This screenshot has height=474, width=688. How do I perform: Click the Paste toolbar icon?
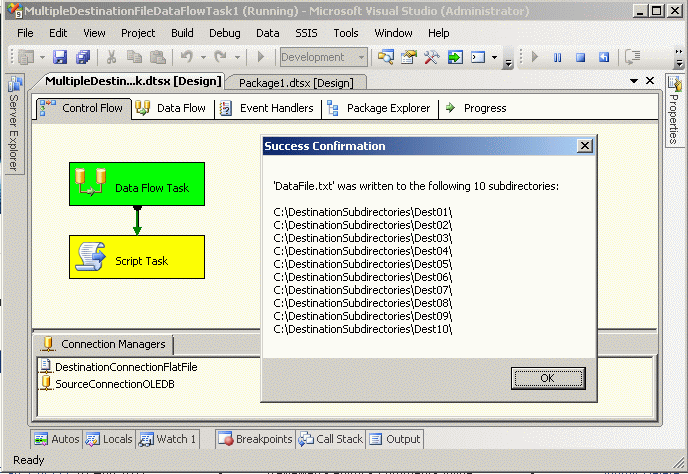158,57
